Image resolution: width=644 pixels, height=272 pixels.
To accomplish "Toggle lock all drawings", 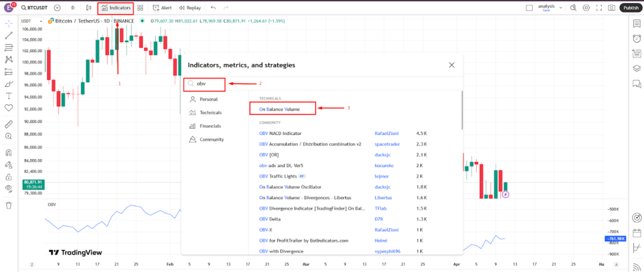I will click(x=9, y=177).
